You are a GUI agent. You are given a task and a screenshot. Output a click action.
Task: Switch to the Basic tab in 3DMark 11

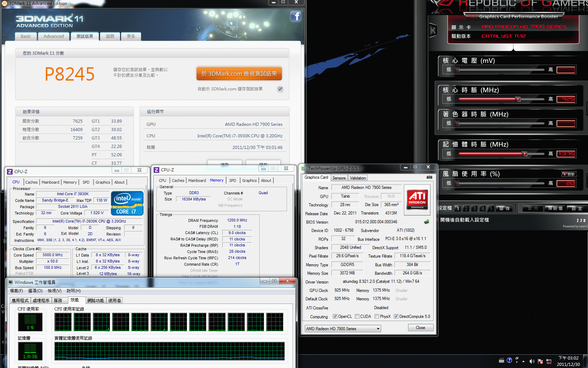[x=26, y=36]
